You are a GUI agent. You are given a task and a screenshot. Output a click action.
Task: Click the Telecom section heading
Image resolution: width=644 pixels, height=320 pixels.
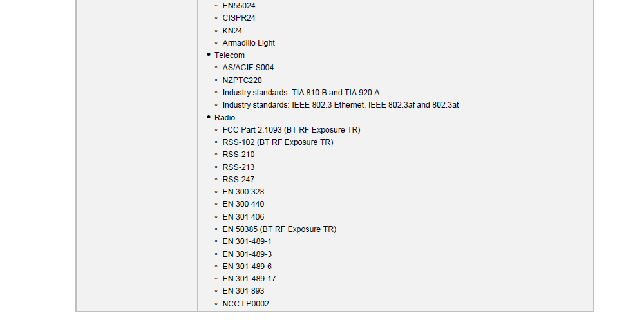229,55
